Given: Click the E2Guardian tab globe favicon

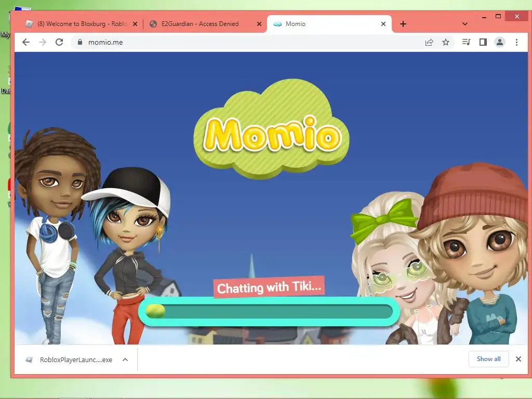Looking at the screenshot, I should pyautogui.click(x=153, y=24).
